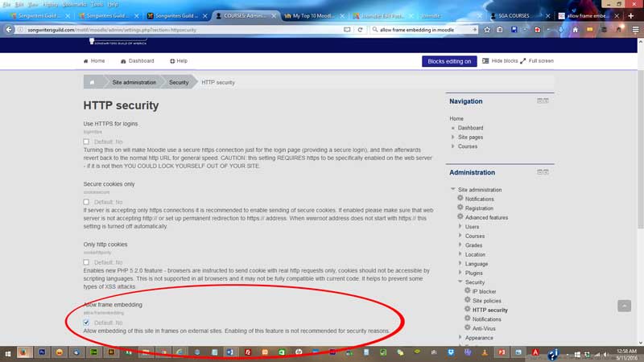Check the Secure cookies only option
644x362 pixels.
[x=87, y=202]
